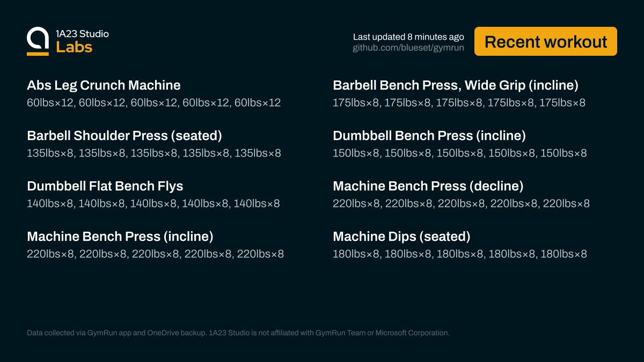The image size is (644, 362).
Task: Select the Dumbbell Bench Press (incline) heading
Action: pos(429,136)
